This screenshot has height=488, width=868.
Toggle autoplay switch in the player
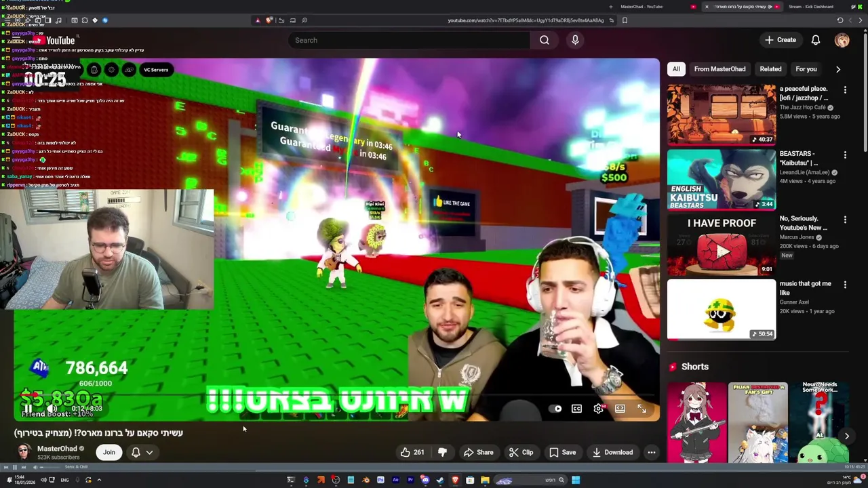click(555, 409)
